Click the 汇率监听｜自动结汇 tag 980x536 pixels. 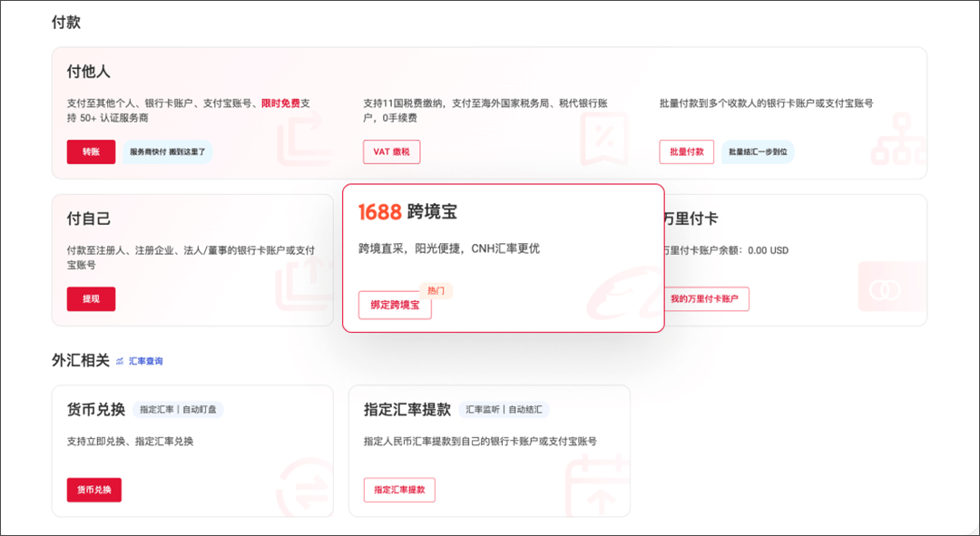[504, 410]
